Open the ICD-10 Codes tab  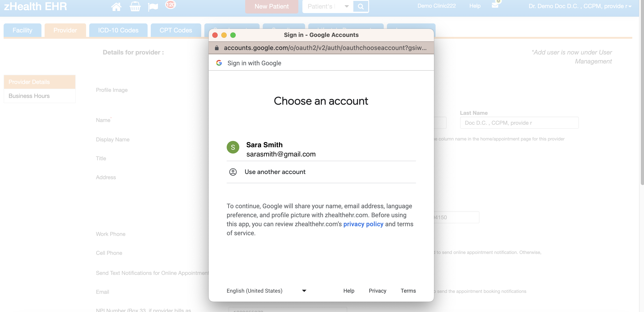[118, 30]
